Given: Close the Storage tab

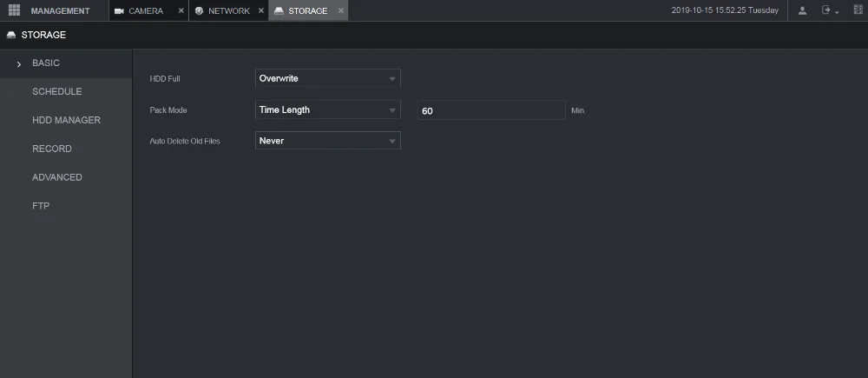Looking at the screenshot, I should pyautogui.click(x=340, y=10).
